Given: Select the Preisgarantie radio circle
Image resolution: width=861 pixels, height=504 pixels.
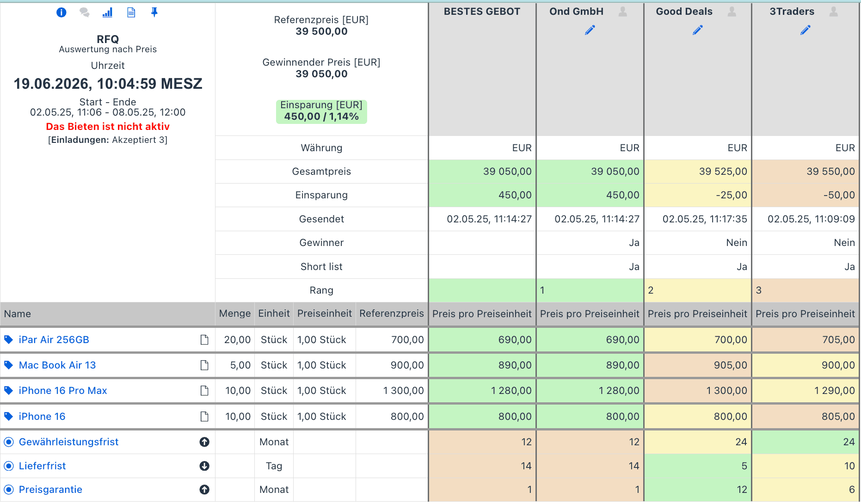Looking at the screenshot, I should pyautogui.click(x=9, y=490).
